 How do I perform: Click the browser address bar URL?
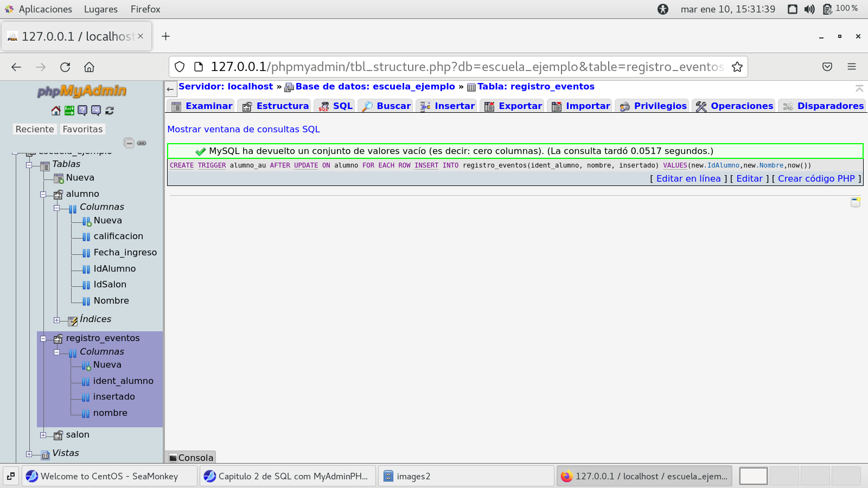click(467, 67)
